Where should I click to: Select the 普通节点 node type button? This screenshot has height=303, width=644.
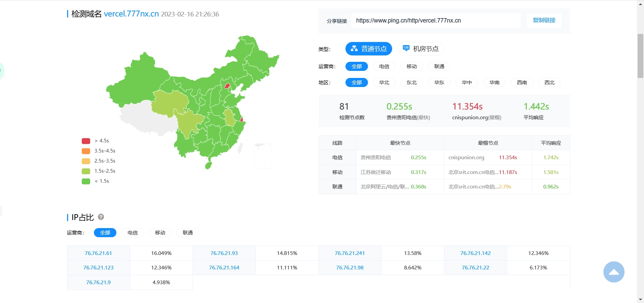[x=369, y=49]
